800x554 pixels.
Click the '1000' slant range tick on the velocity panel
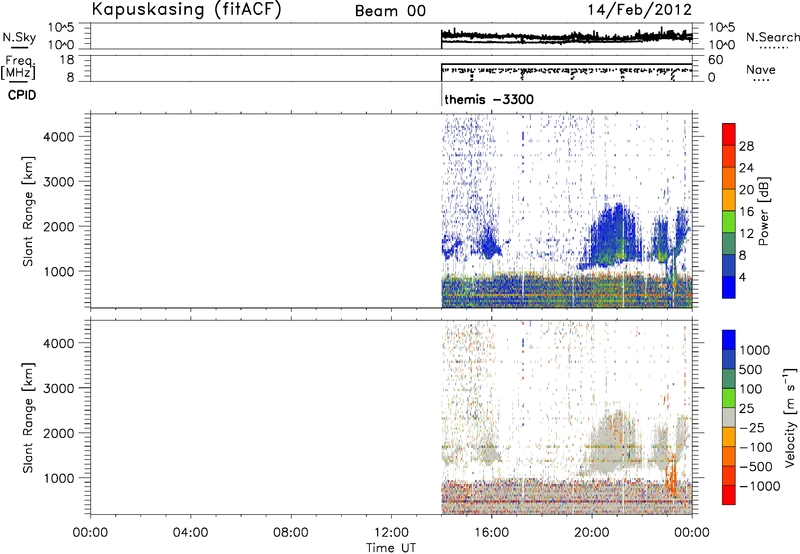tap(59, 478)
